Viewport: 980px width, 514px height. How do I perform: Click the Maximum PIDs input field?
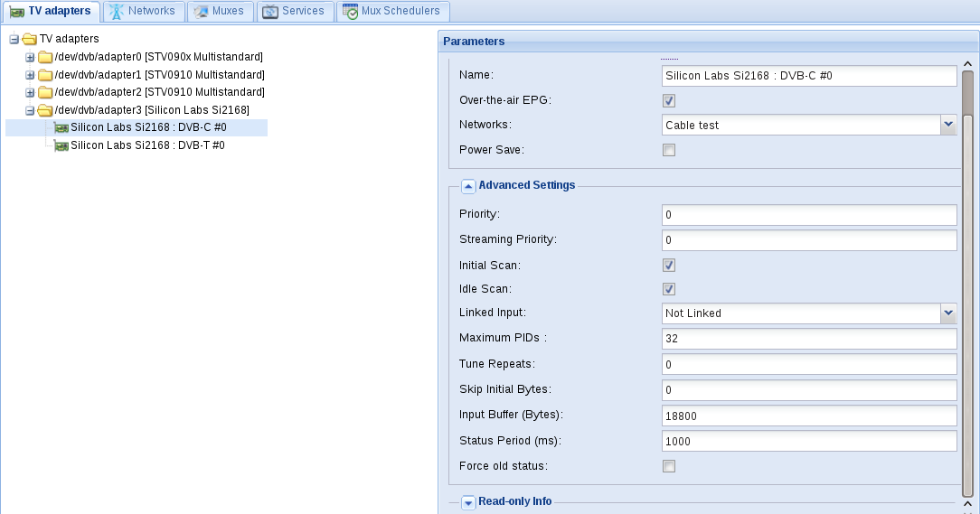coord(809,339)
